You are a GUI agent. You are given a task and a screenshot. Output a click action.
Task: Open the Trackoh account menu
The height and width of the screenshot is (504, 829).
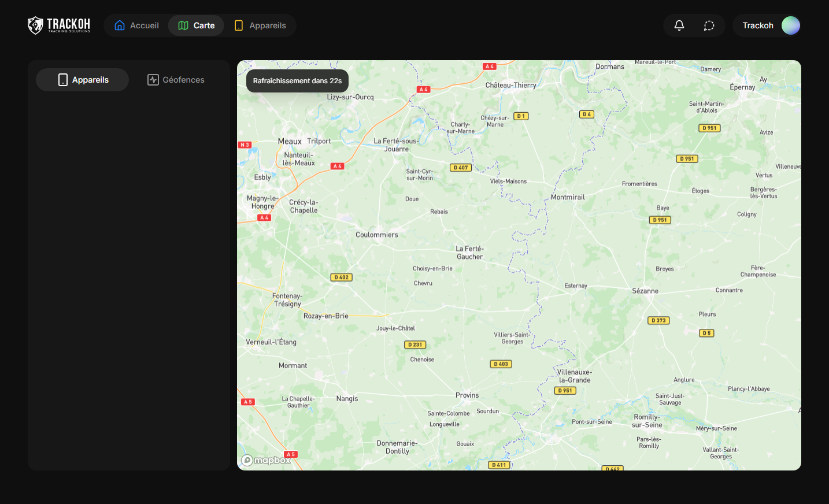[x=757, y=25]
